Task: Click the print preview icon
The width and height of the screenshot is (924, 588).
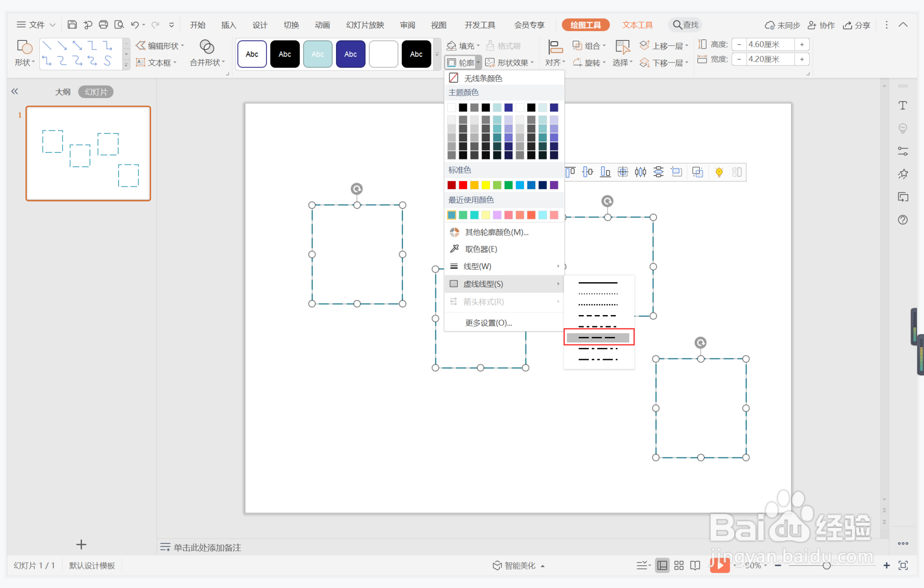Action: point(119,25)
